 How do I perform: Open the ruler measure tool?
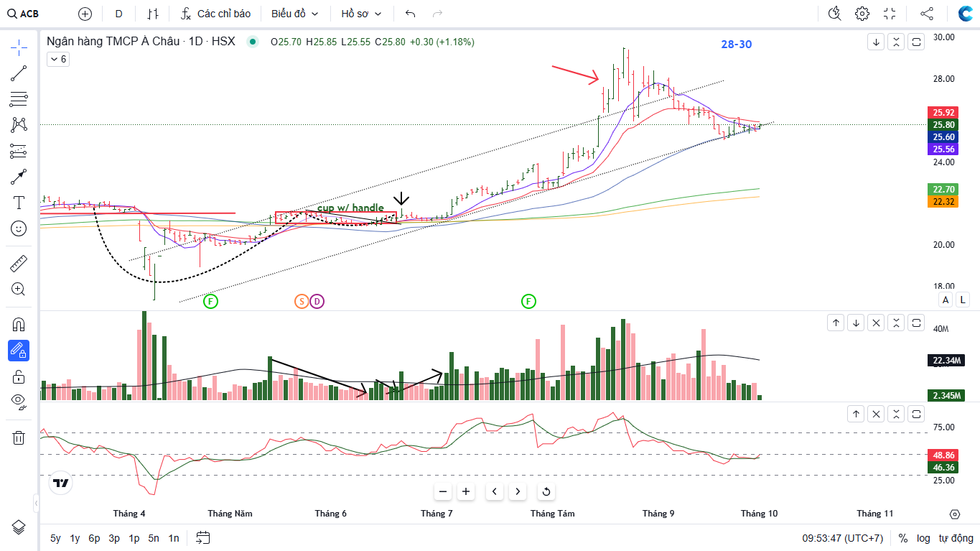(x=19, y=264)
